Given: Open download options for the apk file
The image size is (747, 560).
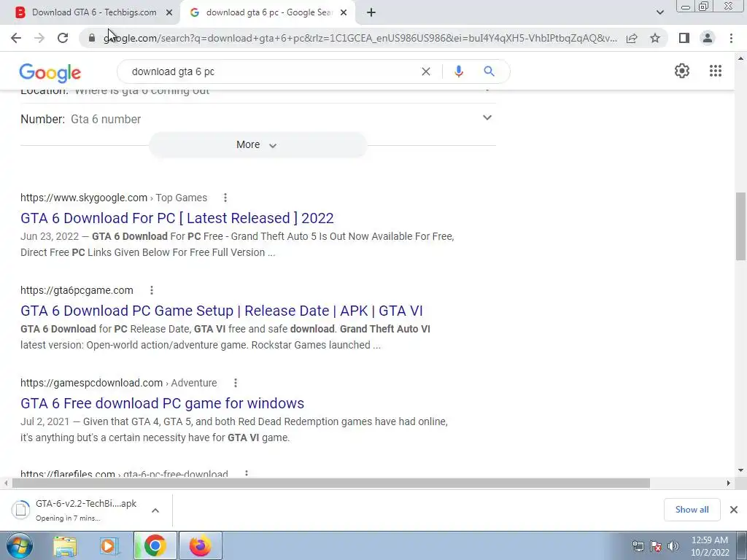Looking at the screenshot, I should click(155, 510).
